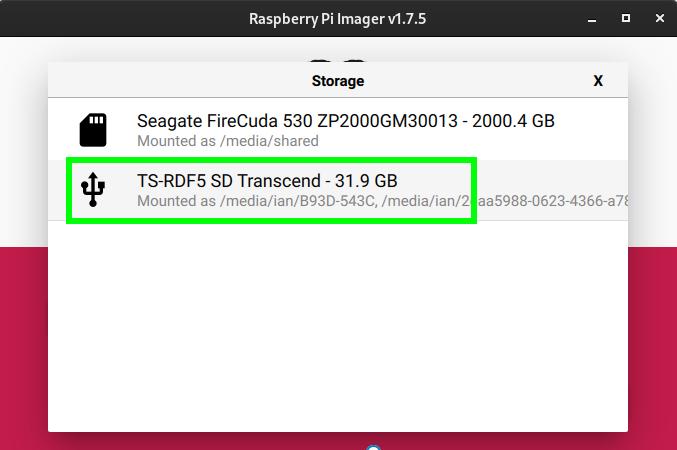
Task: Close the Raspberry Pi Imager window
Action: (655, 18)
